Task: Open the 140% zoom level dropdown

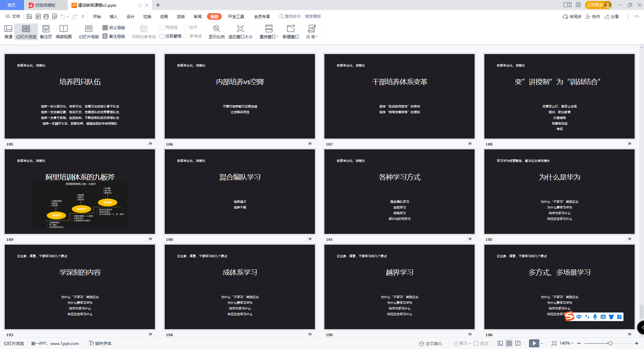Action: [567, 343]
